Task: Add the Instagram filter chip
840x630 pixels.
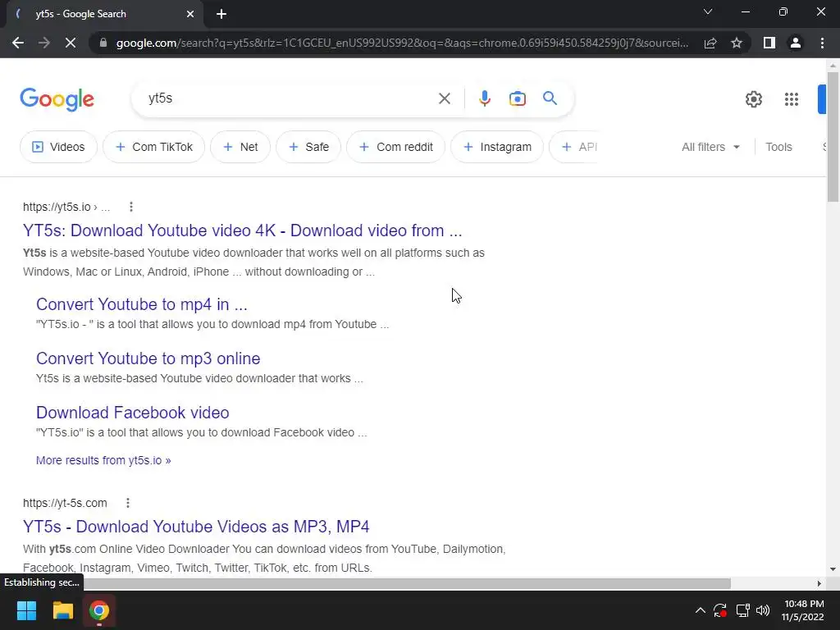Action: pyautogui.click(x=497, y=147)
